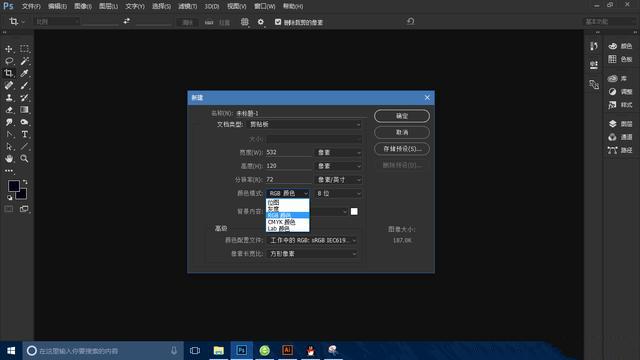
Task: Change screen mode icon in toolbox
Action: tap(24, 209)
